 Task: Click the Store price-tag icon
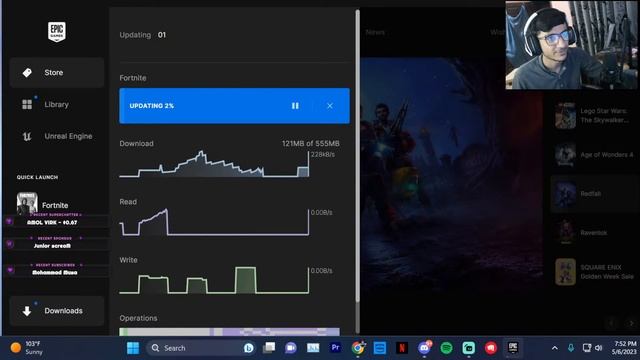tap(27, 73)
